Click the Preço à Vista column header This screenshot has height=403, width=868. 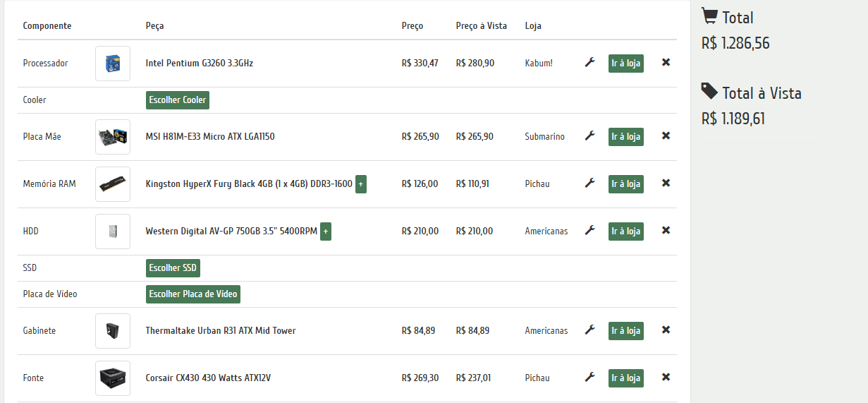tap(482, 26)
